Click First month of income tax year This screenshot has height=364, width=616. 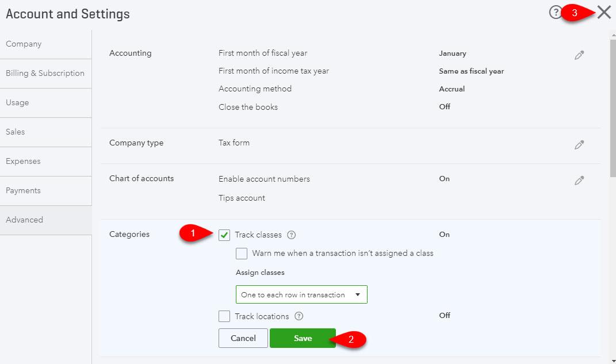pyautogui.click(x=273, y=71)
